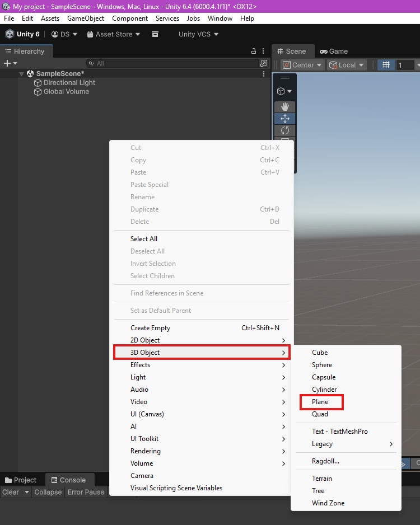Image resolution: width=420 pixels, height=525 pixels.
Task: Click the toolbar package icon
Action: [155, 34]
